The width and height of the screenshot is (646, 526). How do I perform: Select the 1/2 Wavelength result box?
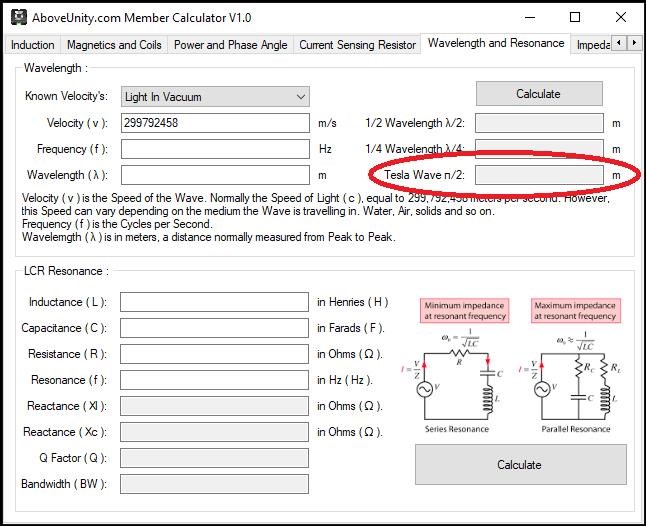click(x=539, y=123)
